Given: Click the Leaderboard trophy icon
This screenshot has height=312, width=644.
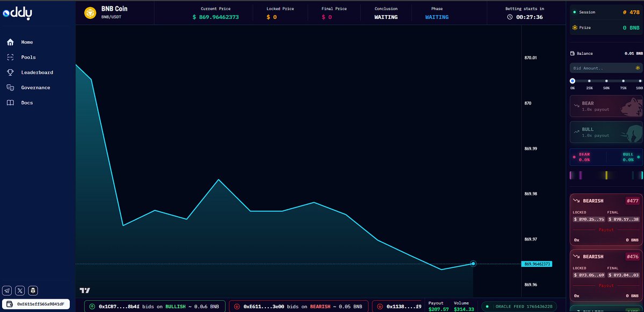Looking at the screenshot, I should 10,73.
